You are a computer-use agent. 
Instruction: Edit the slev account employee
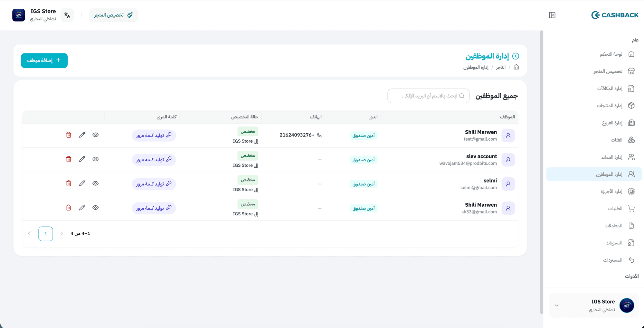[82, 159]
